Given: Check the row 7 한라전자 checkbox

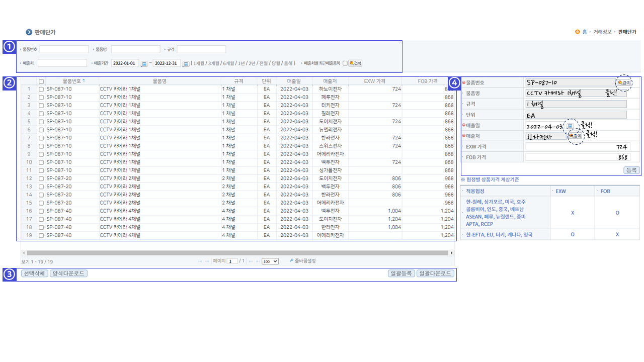Looking at the screenshot, I should [x=41, y=138].
